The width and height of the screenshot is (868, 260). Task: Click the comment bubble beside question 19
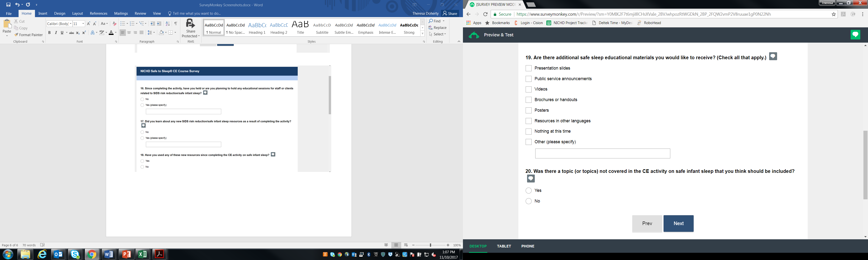pyautogui.click(x=773, y=57)
